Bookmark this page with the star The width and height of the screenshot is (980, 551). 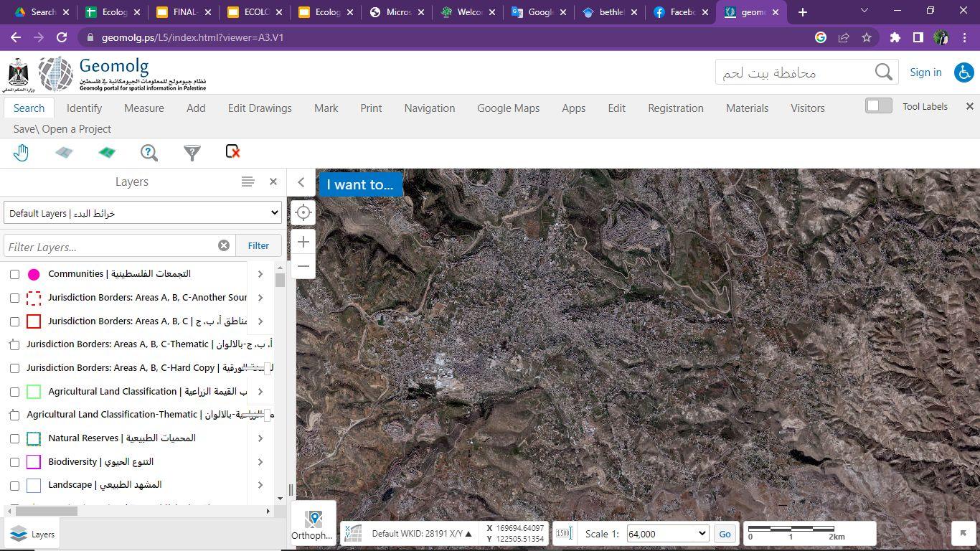[x=867, y=37]
